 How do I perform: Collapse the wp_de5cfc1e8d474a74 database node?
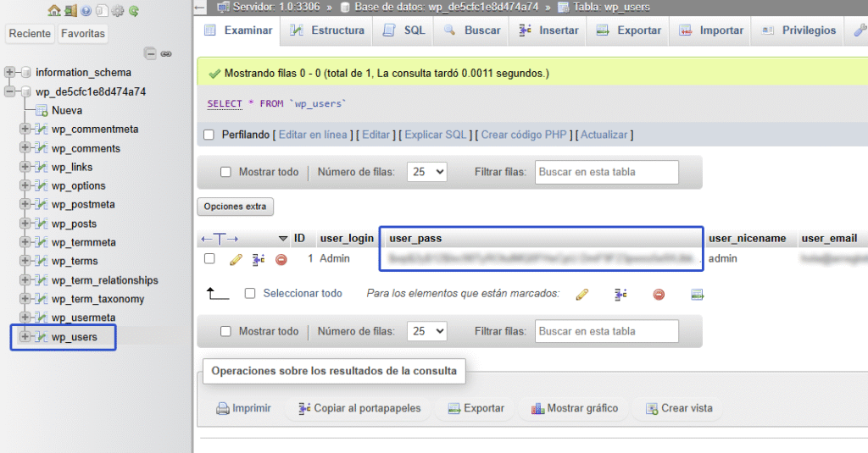pyautogui.click(x=9, y=91)
